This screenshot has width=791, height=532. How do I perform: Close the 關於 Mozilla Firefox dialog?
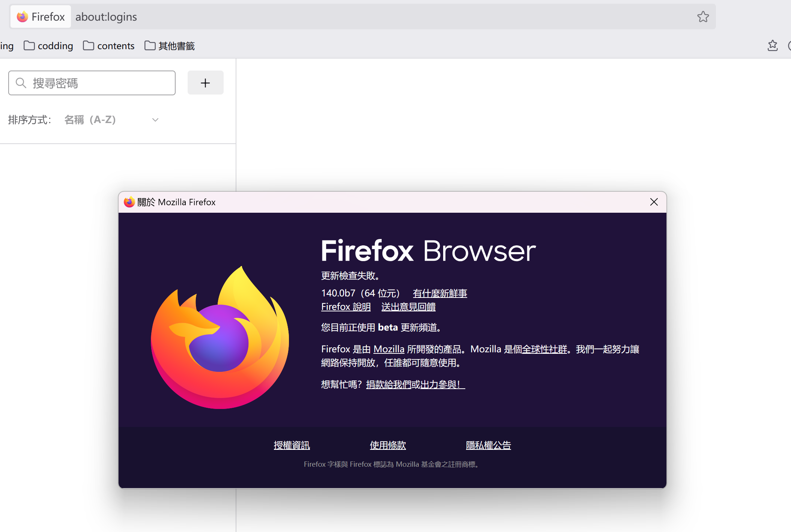(654, 202)
